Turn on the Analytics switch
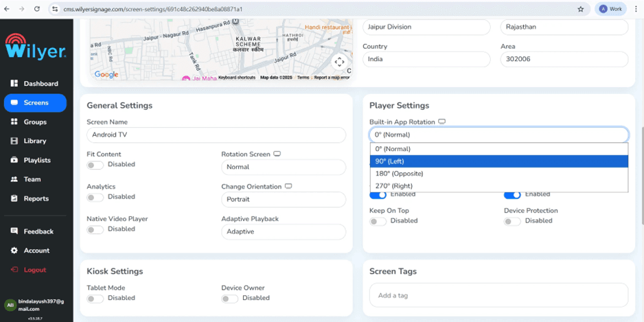 point(95,197)
